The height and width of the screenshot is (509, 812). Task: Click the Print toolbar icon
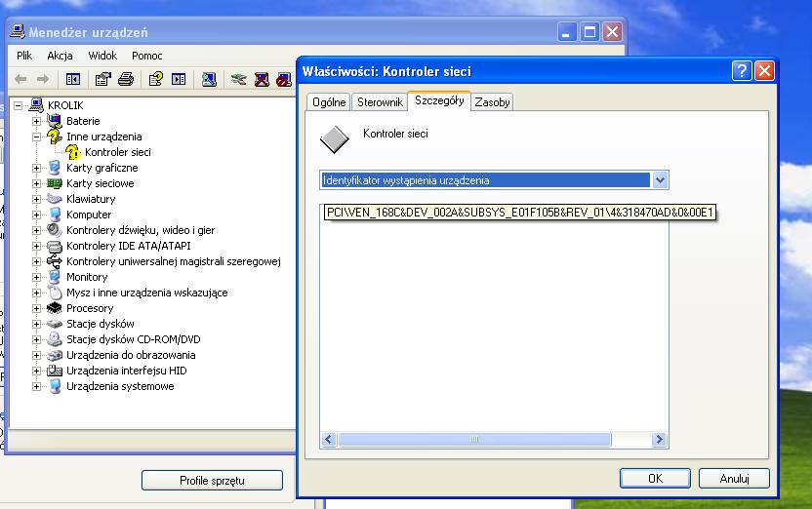click(126, 79)
